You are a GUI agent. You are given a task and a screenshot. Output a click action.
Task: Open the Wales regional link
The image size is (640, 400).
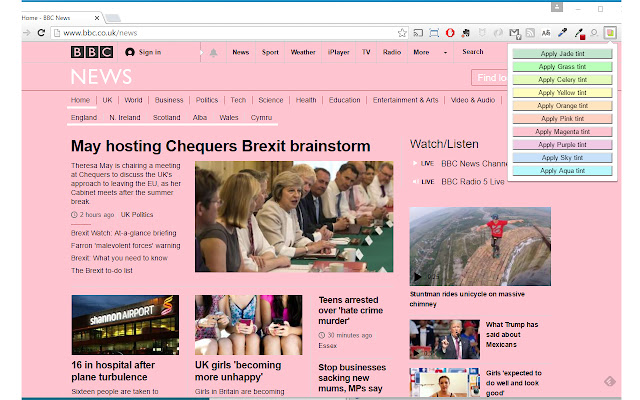click(229, 118)
